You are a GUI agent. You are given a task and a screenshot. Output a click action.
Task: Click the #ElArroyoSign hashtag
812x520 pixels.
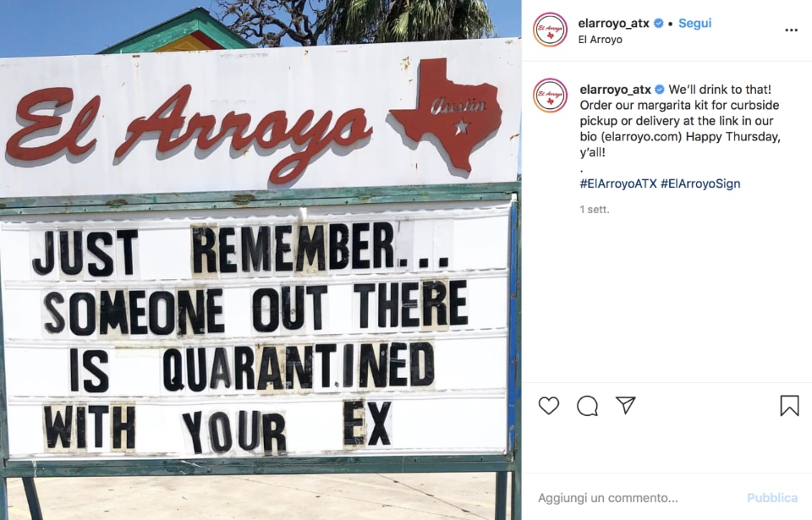(700, 183)
